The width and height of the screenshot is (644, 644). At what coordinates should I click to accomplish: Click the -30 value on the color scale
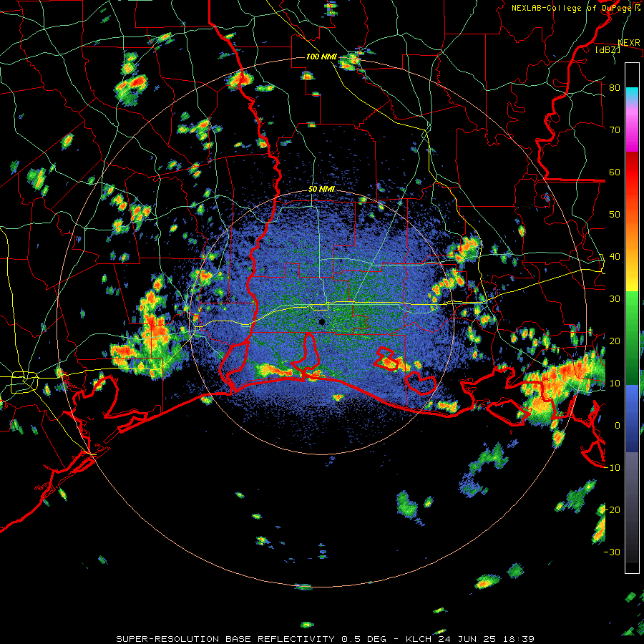coord(612,552)
